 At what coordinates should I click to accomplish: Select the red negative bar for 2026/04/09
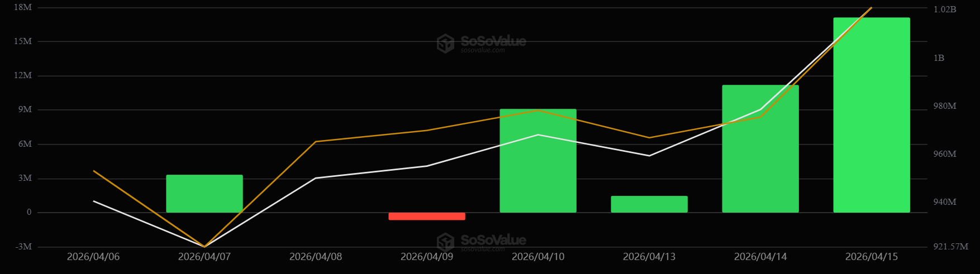click(x=427, y=216)
